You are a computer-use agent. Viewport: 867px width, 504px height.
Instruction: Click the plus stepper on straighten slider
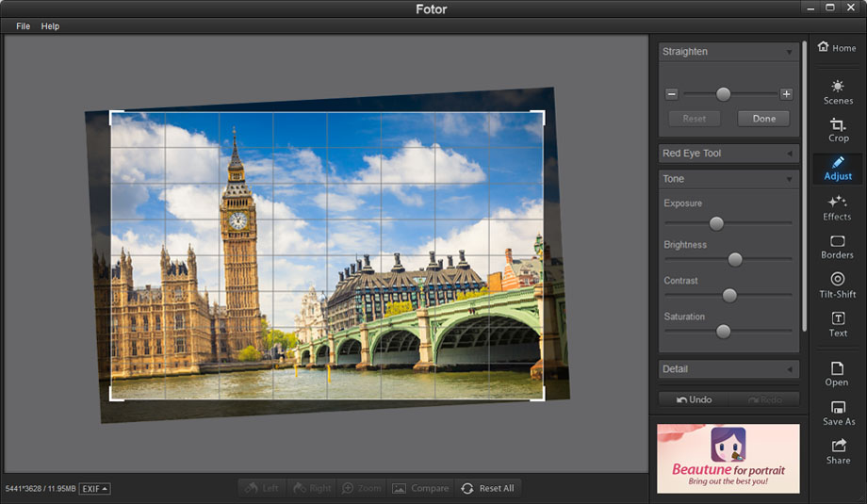click(786, 94)
